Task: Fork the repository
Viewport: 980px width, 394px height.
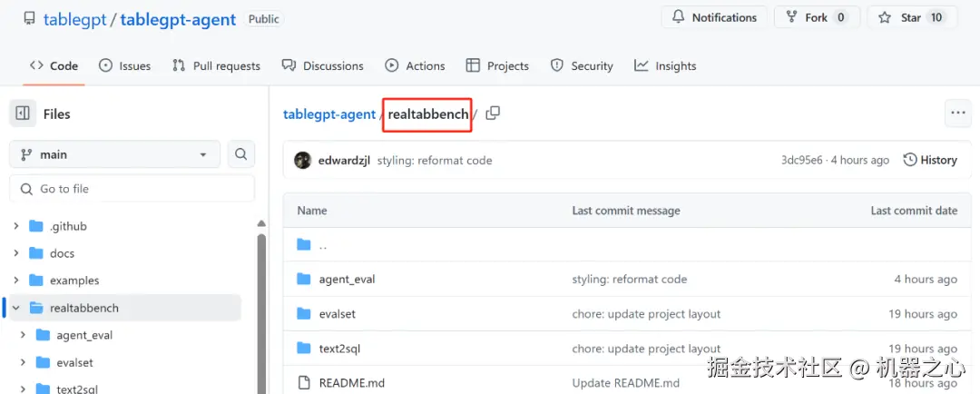Action: click(816, 17)
